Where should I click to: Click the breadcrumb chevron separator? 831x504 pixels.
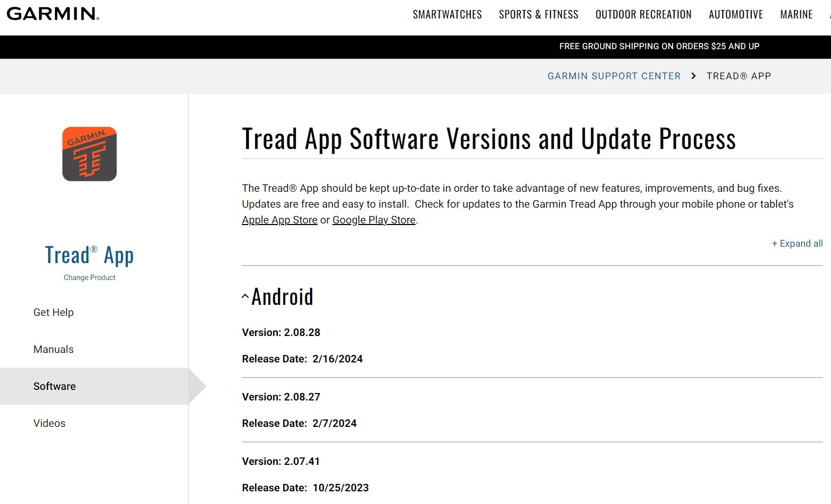coord(694,76)
